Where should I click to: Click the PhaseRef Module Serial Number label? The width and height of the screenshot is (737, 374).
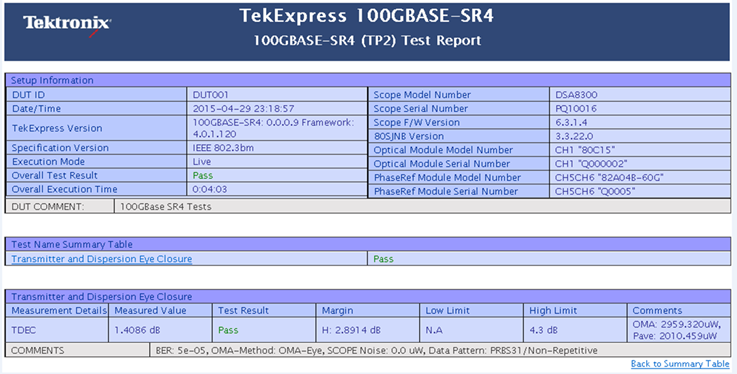pos(446,191)
